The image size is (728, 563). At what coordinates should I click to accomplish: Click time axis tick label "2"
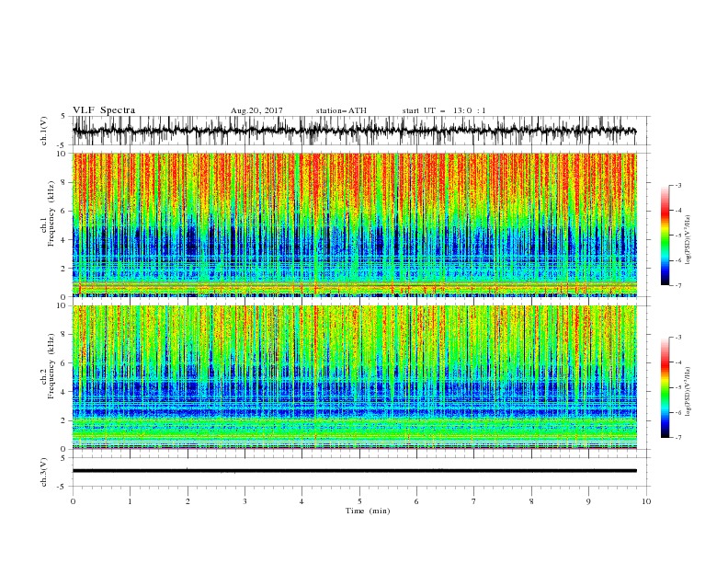pos(188,501)
